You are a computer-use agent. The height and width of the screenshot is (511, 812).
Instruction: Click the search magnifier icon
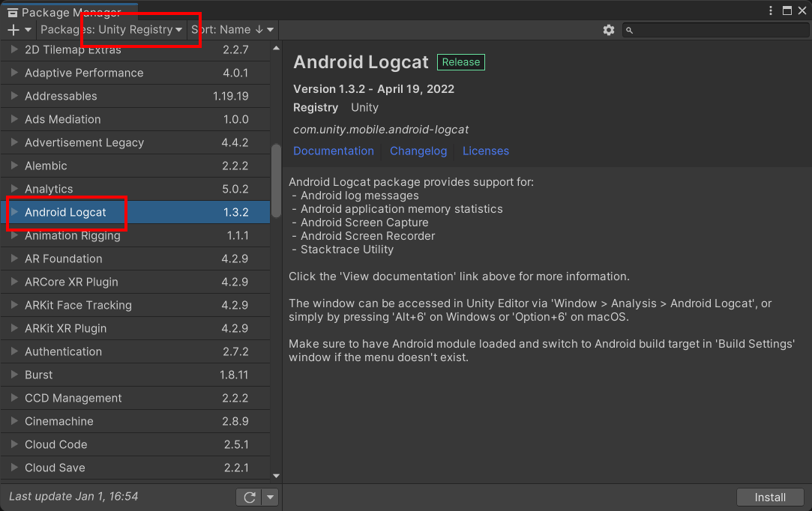[630, 30]
